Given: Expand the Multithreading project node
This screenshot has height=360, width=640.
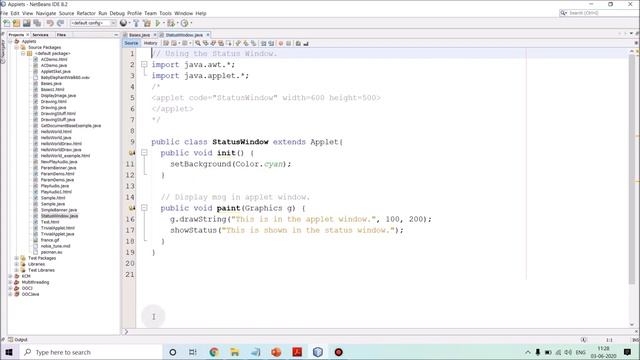Looking at the screenshot, I should 10,282.
